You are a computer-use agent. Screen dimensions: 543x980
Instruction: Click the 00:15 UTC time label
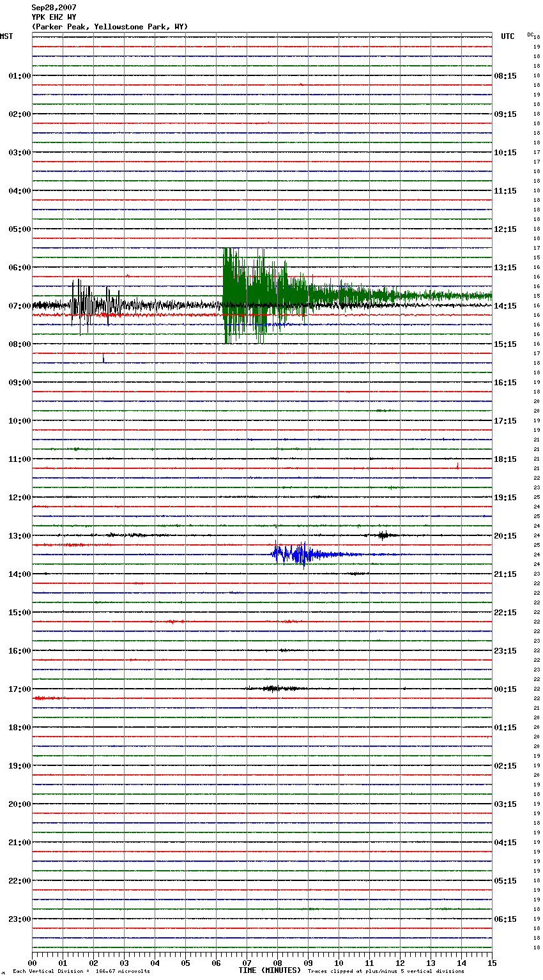(x=505, y=689)
